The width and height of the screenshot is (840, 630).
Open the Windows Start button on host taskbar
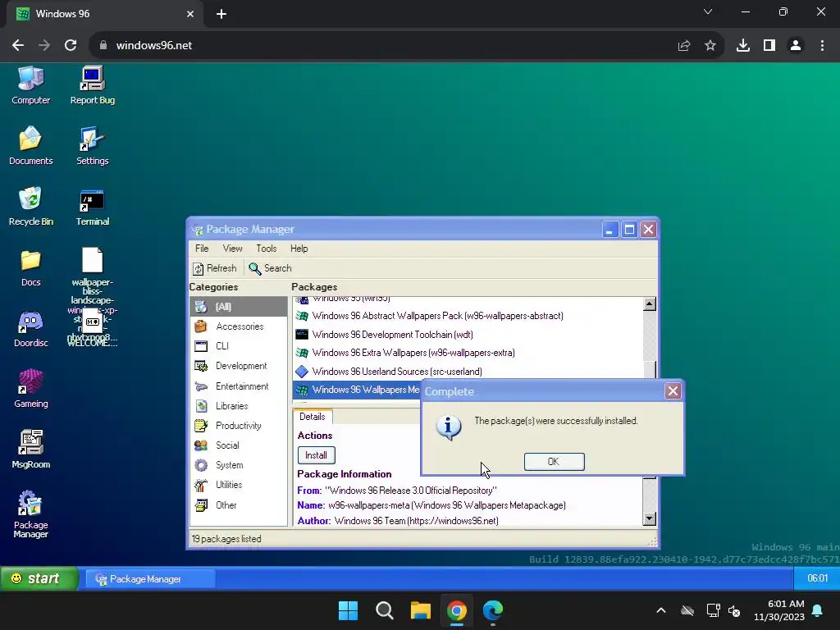348,610
